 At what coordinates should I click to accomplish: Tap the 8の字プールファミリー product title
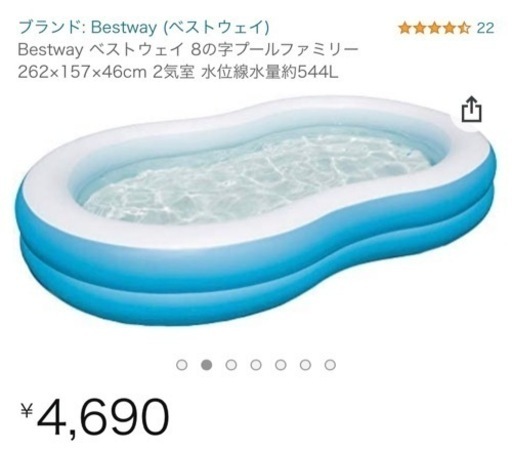click(x=188, y=61)
